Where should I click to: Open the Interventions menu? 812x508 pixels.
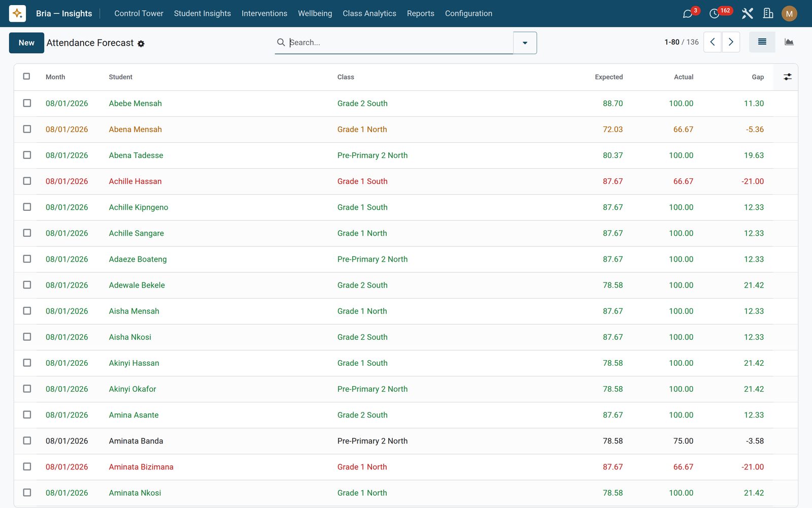pyautogui.click(x=264, y=14)
